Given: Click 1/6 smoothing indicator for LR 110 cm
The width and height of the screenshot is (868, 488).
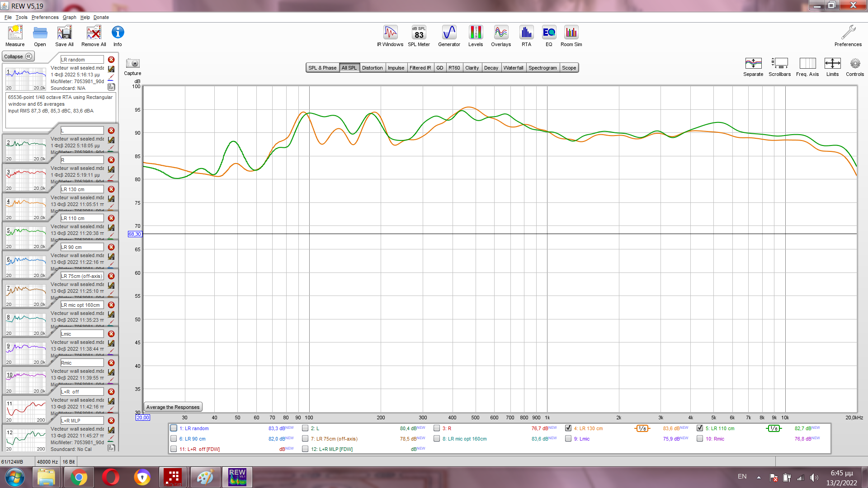Looking at the screenshot, I should (774, 428).
